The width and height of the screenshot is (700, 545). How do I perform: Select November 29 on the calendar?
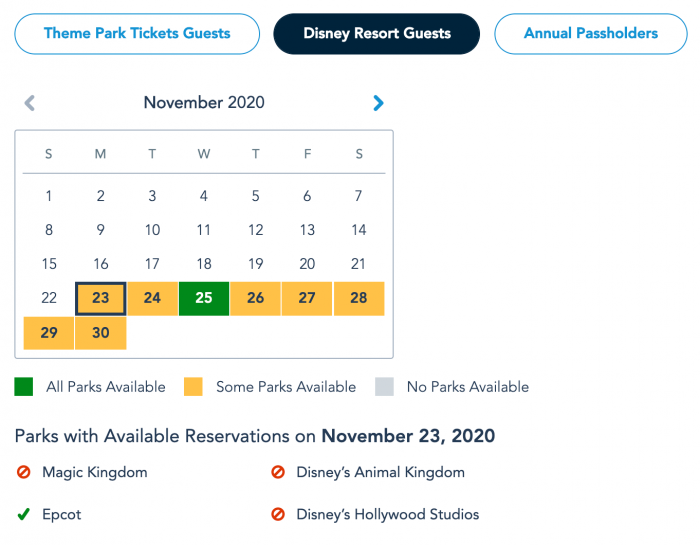pos(49,333)
